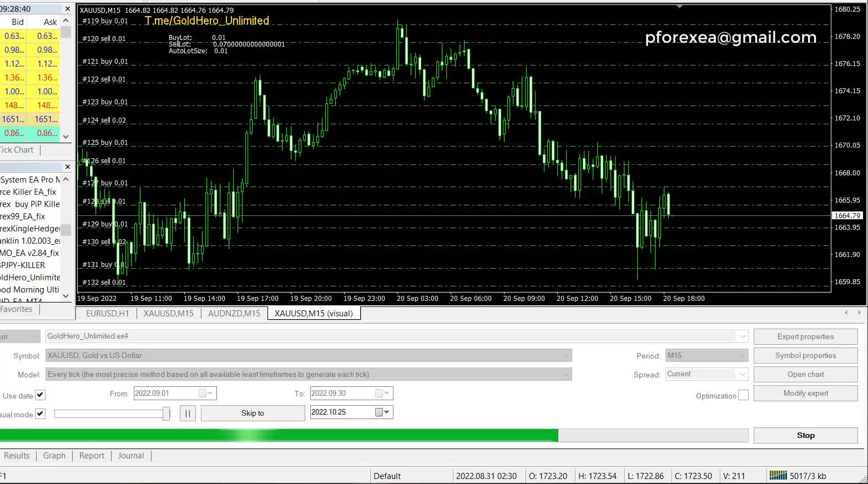The height and width of the screenshot is (484, 868).
Task: Switch to non-visual XAUUSD,M15 chart tab
Action: 169,313
